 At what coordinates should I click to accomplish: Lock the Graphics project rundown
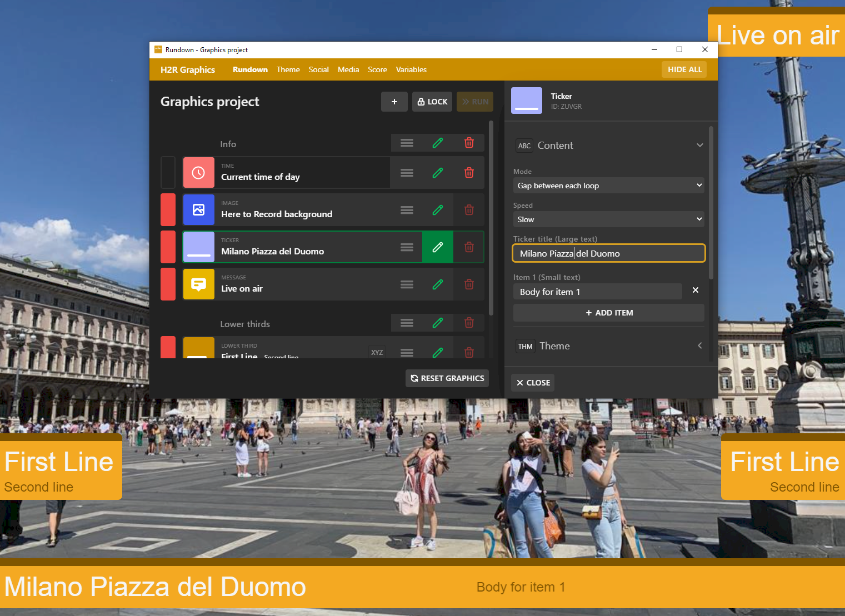[432, 101]
